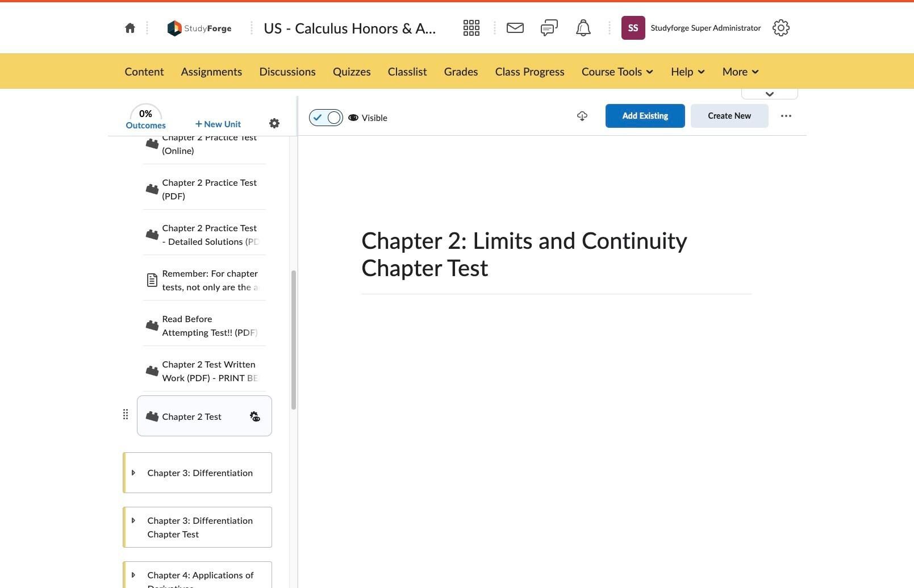Expand Chapter 3: Differentiation unit
The width and height of the screenshot is (914, 588).
coord(133,473)
